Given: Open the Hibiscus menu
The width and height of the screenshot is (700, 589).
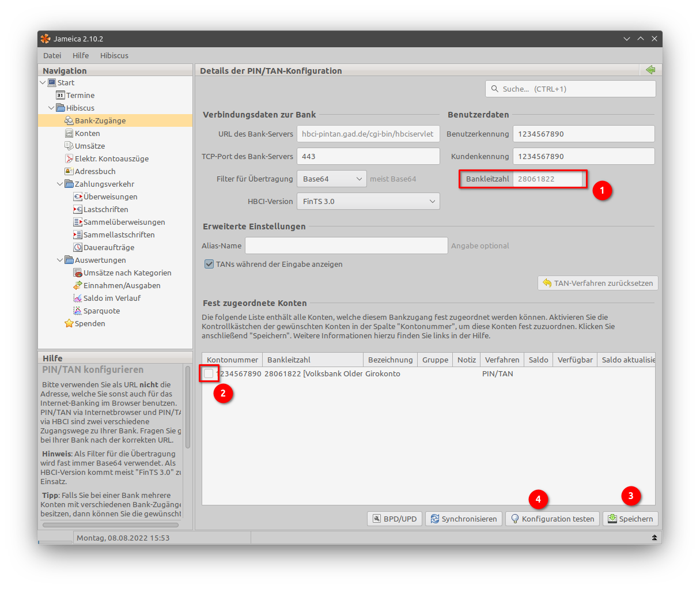Looking at the screenshot, I should 114,55.
